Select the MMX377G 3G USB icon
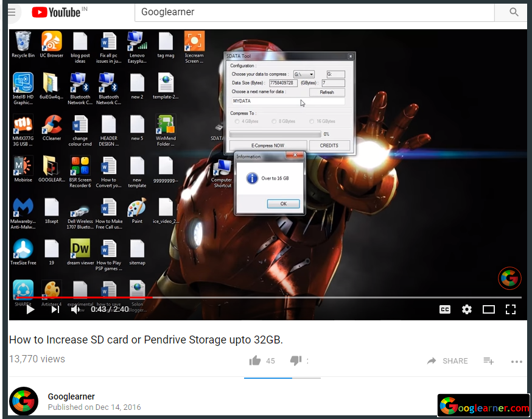 coord(23,130)
